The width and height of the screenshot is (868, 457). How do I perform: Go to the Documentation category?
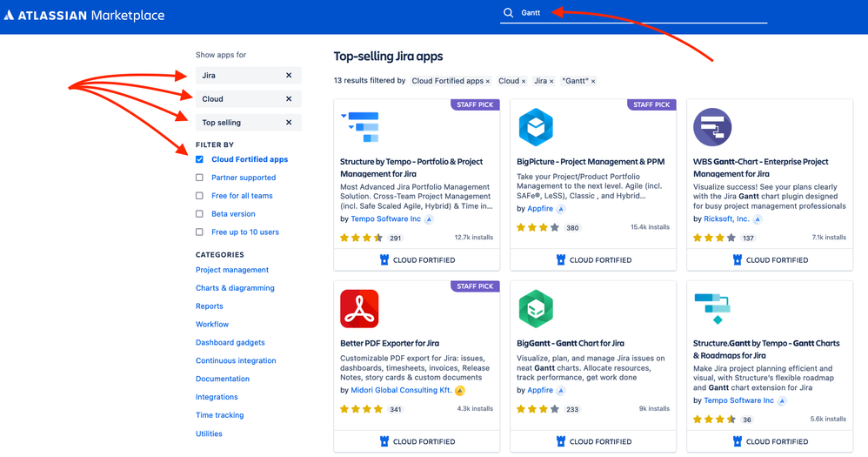pyautogui.click(x=223, y=379)
